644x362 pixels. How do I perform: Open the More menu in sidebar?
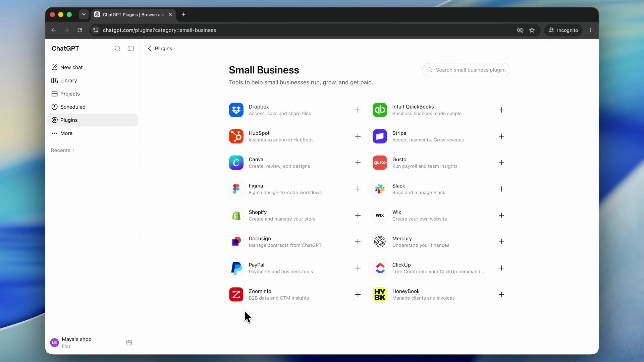(93, 133)
